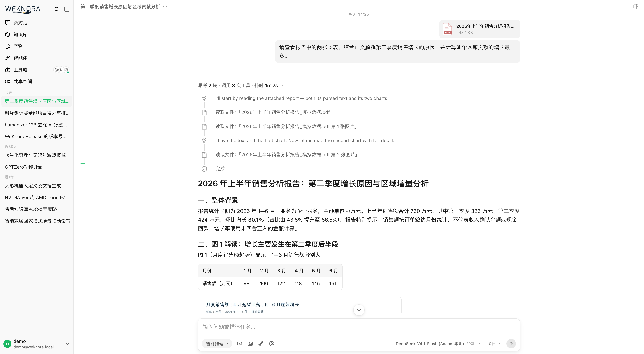
Task: Click the scroll-to-bottom chevron button
Action: point(359,310)
